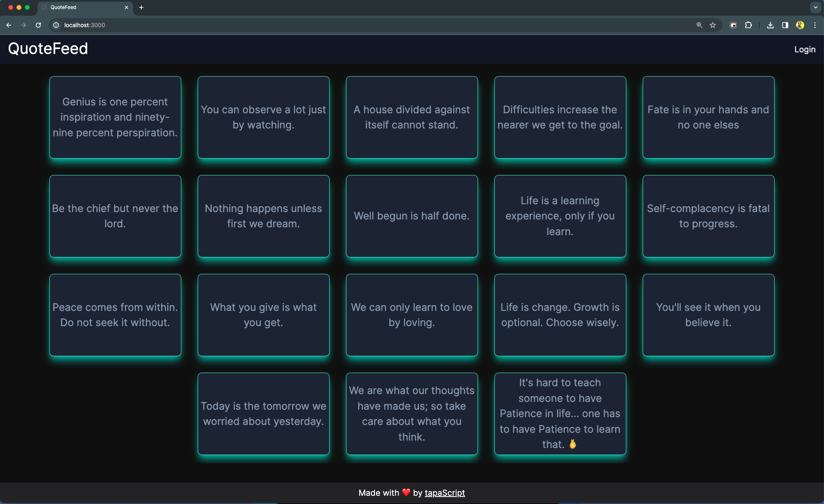Click the Login link in header

click(805, 49)
